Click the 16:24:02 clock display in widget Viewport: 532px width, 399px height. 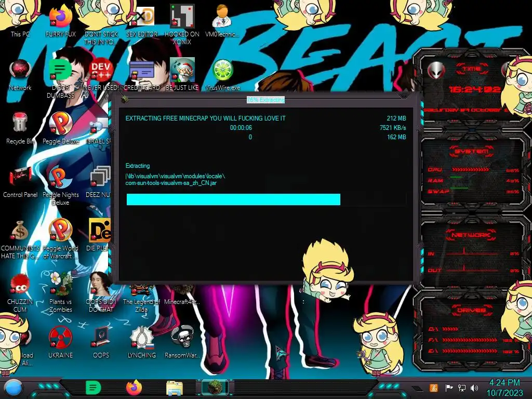pos(474,89)
